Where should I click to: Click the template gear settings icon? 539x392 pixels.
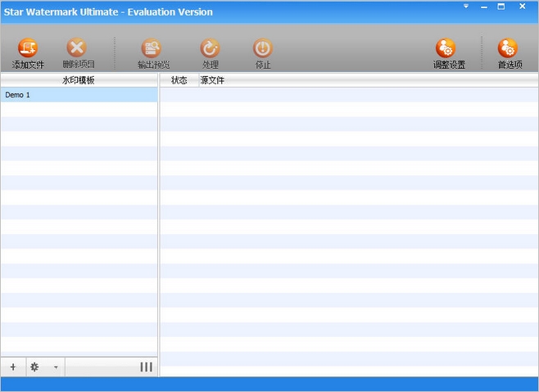[x=34, y=367]
